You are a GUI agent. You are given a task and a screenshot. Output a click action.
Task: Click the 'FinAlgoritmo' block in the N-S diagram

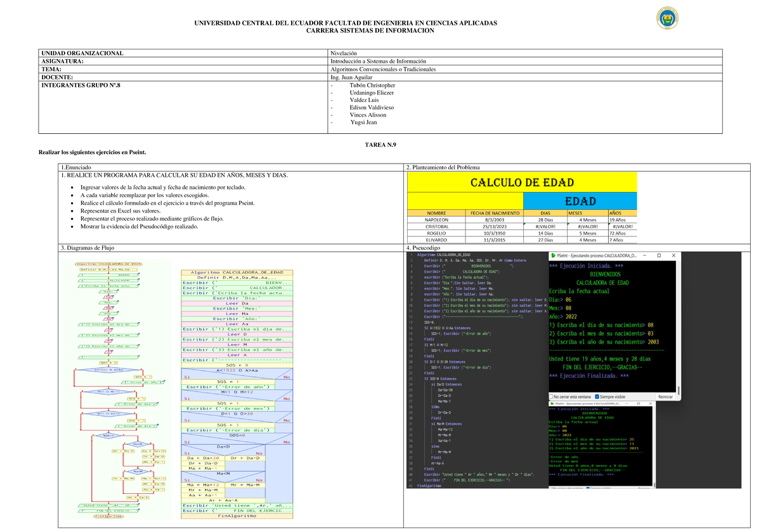237,516
